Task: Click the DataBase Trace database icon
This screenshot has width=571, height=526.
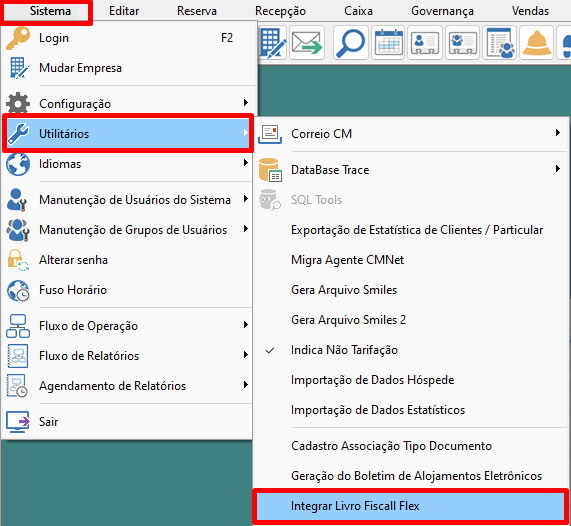Action: pyautogui.click(x=270, y=170)
